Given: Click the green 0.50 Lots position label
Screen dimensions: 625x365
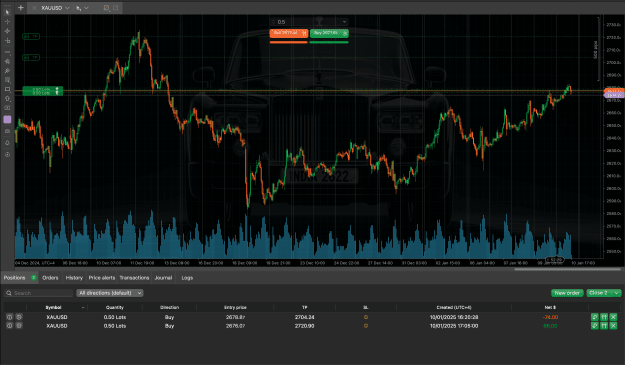Looking at the screenshot, I should coord(43,91).
